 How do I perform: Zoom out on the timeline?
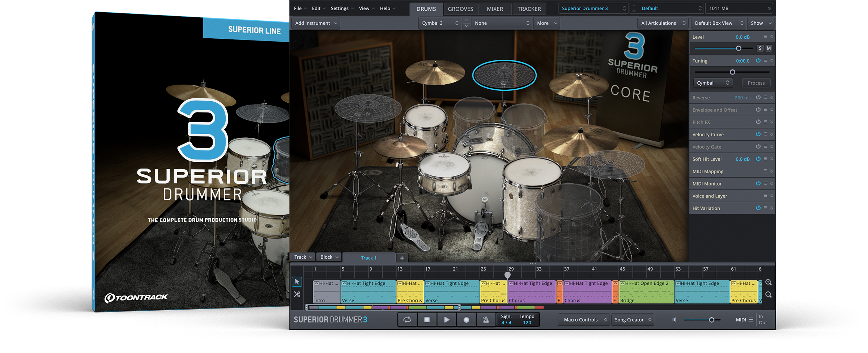point(769,295)
